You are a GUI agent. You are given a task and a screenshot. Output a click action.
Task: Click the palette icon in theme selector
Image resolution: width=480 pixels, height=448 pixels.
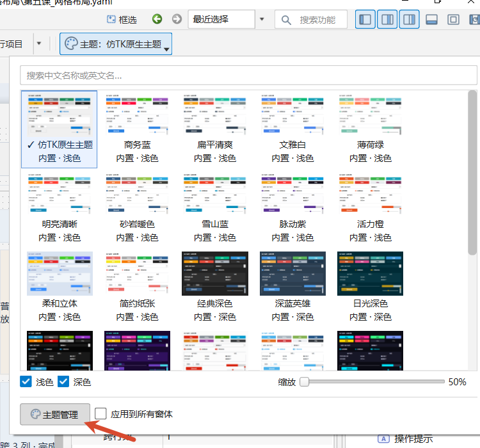point(71,44)
